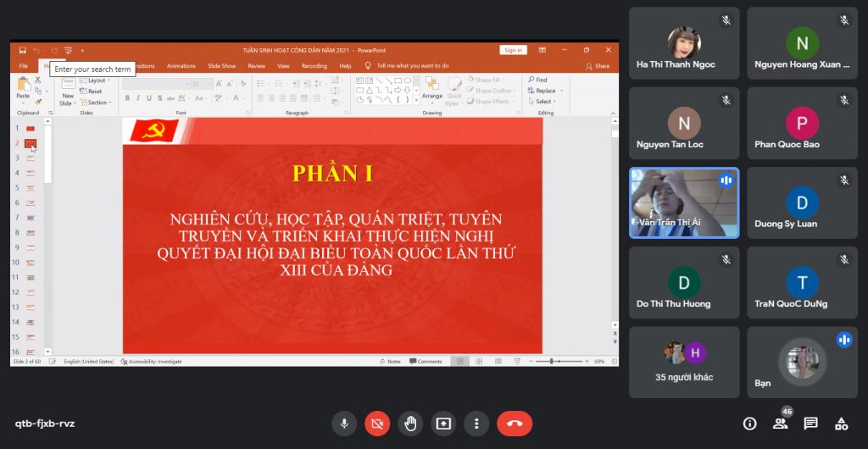Open the meeting details info icon
The image size is (868, 449).
click(749, 424)
